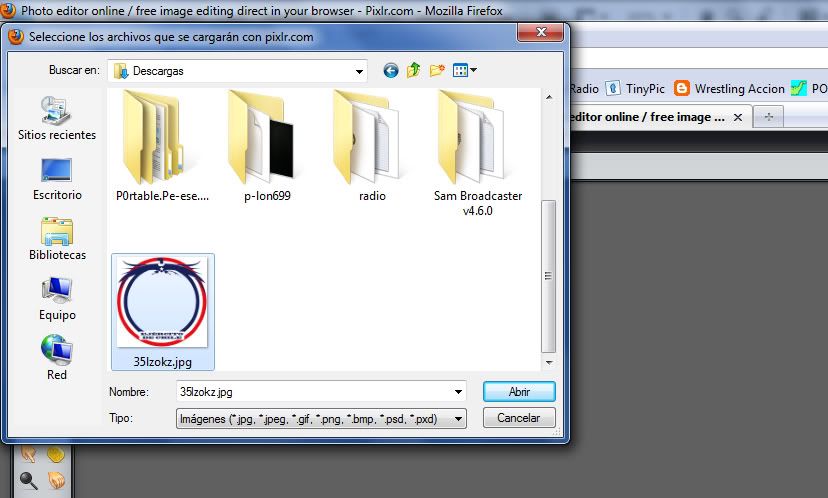The image size is (828, 498).
Task: Expand the Tipo file type dropdown
Action: tap(458, 418)
